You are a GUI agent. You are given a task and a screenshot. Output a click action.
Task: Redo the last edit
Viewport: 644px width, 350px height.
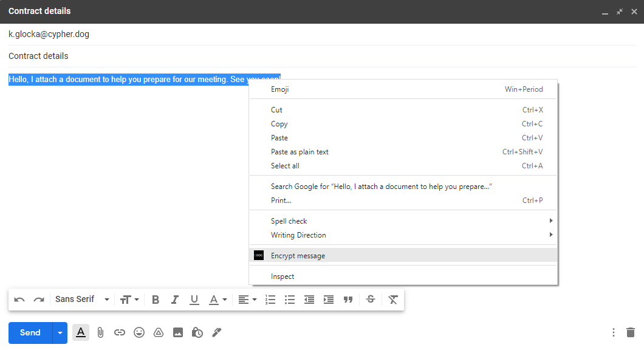pyautogui.click(x=39, y=299)
